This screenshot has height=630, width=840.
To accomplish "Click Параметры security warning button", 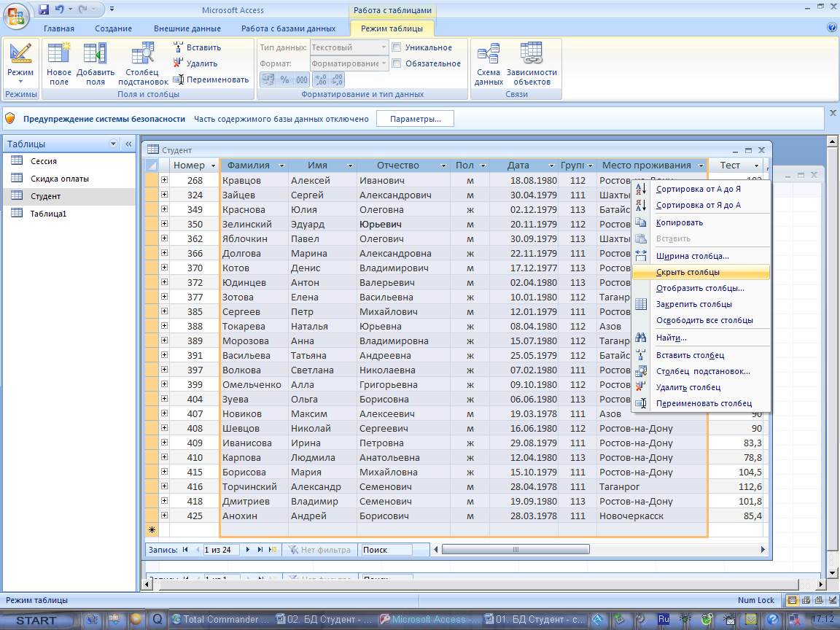I will pyautogui.click(x=415, y=119).
